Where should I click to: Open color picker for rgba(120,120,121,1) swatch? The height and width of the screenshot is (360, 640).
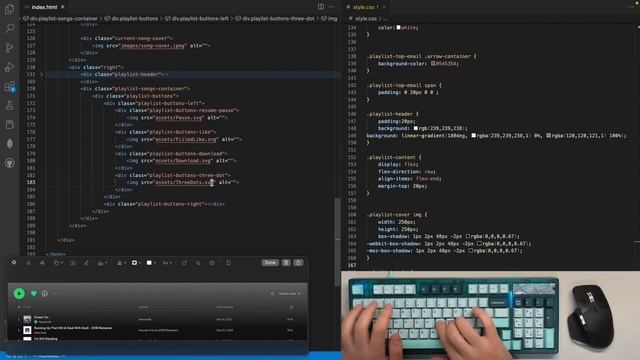coord(549,135)
